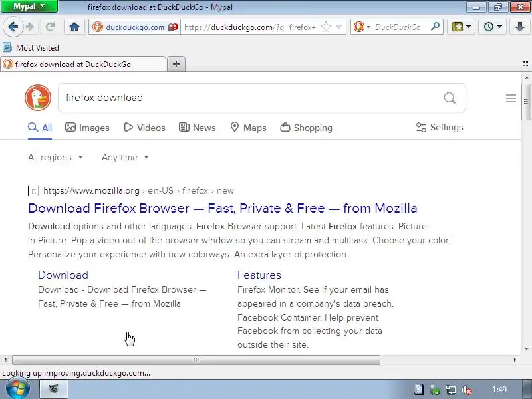532x399 pixels.
Task: Click the muted volume speaker tray icon
Action: [467, 390]
